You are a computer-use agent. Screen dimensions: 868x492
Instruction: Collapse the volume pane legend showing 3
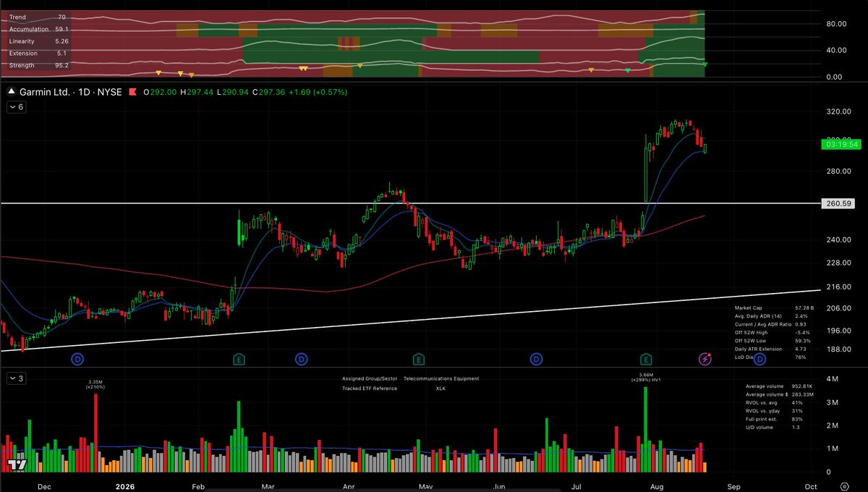16,379
